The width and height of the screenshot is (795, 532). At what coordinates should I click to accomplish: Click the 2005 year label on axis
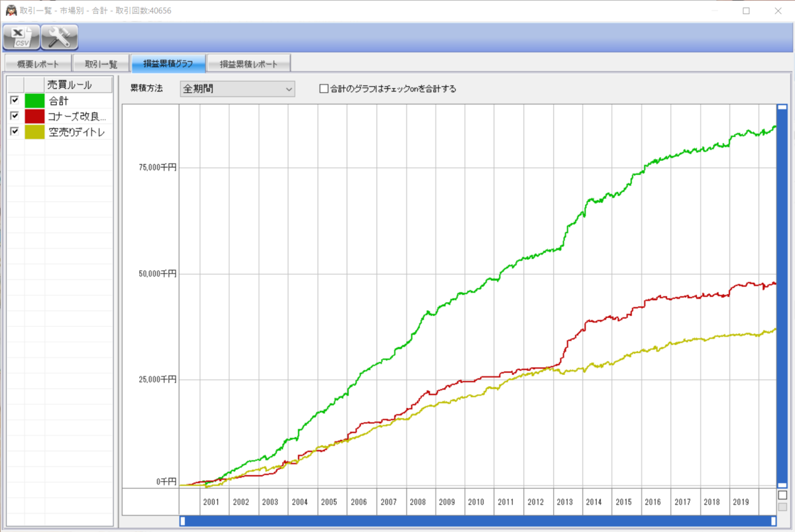[x=329, y=502]
